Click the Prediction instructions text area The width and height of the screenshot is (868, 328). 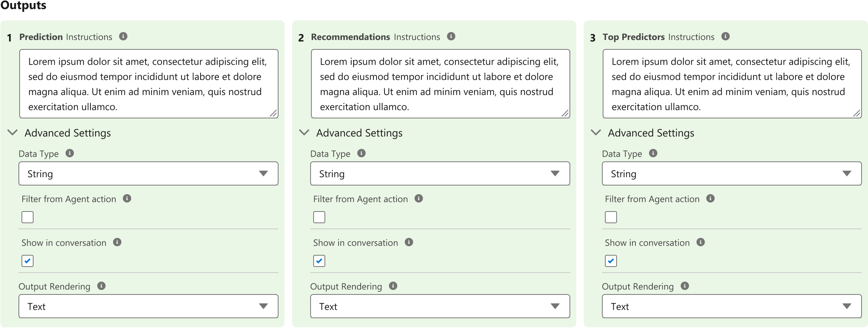point(148,84)
